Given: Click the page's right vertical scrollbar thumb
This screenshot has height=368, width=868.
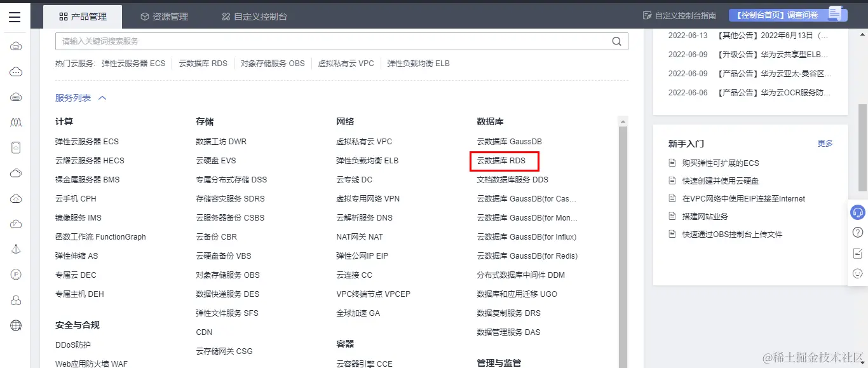Looking at the screenshot, I should point(862,147).
